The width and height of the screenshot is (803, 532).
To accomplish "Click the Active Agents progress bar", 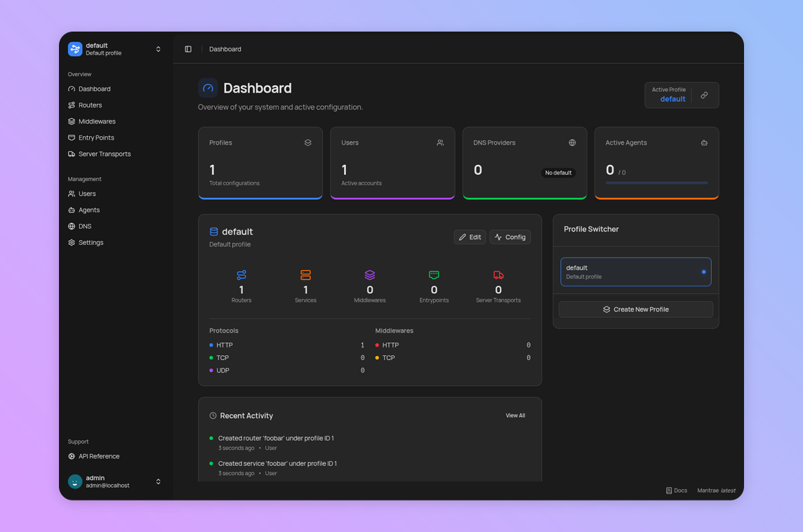I will [656, 183].
